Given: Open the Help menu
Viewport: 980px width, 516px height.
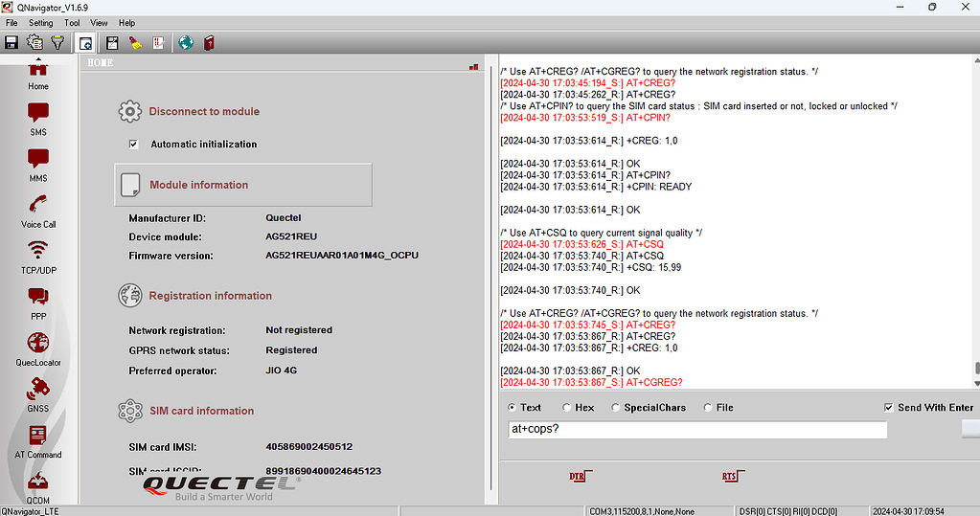Looking at the screenshot, I should pyautogui.click(x=126, y=22).
